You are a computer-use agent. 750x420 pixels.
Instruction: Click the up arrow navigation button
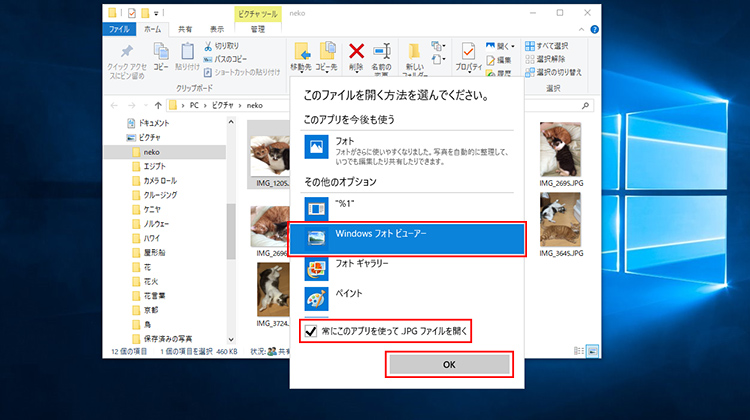(155, 104)
